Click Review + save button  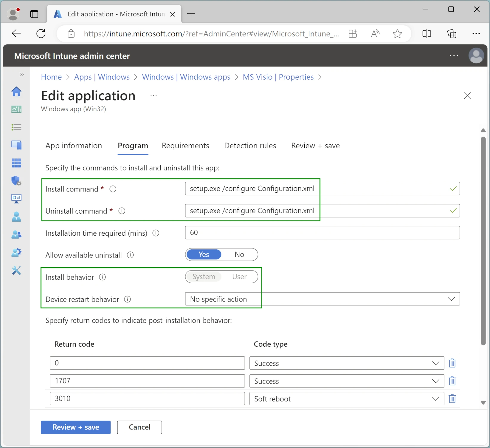[76, 427]
